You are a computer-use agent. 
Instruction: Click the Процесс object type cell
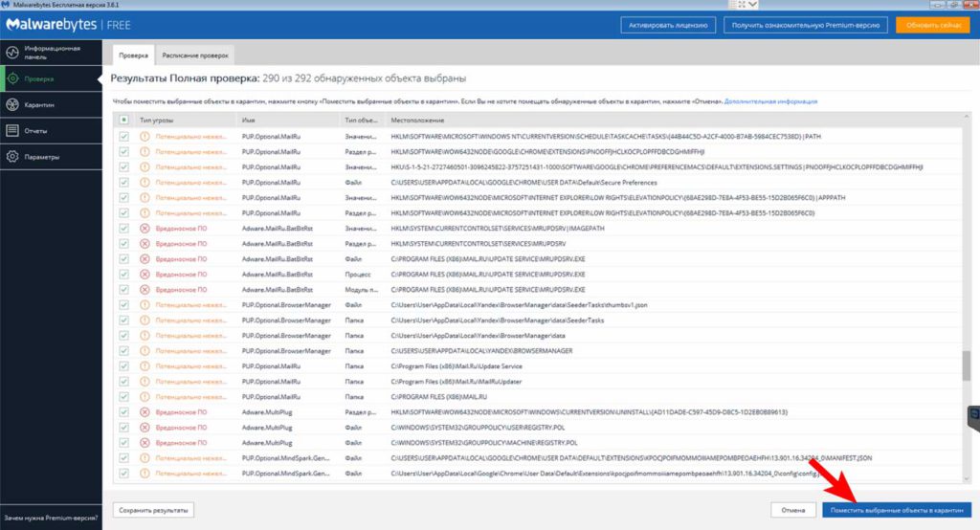(358, 275)
